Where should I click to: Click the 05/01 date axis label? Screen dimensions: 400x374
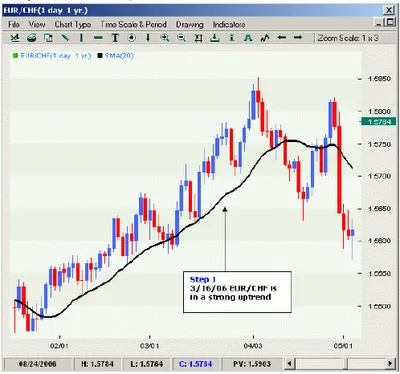343,346
